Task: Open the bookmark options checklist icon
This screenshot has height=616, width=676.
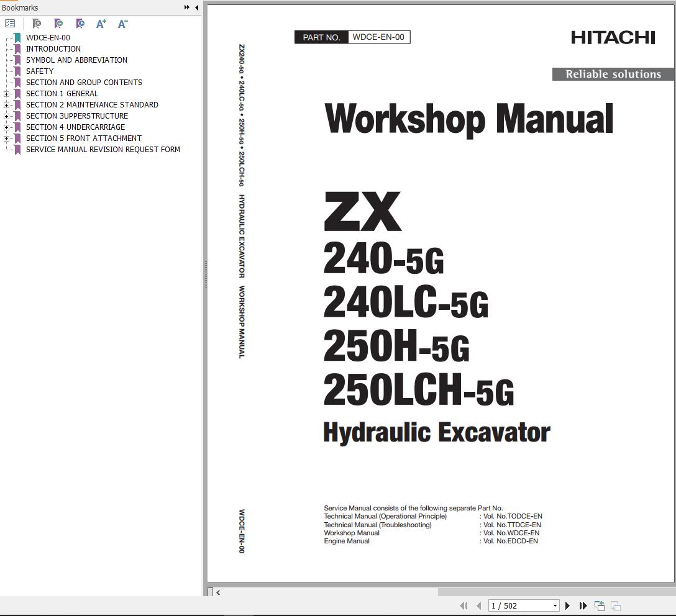Action: tap(10, 24)
